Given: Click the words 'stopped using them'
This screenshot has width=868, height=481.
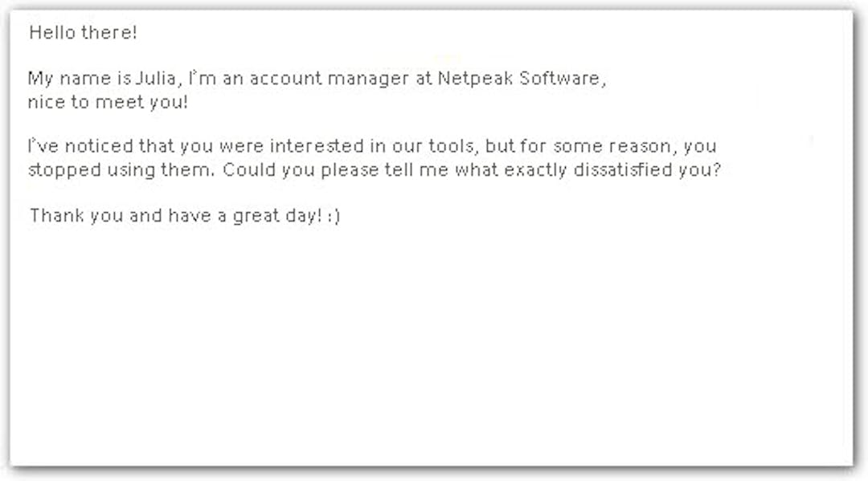Looking at the screenshot, I should 120,169.
